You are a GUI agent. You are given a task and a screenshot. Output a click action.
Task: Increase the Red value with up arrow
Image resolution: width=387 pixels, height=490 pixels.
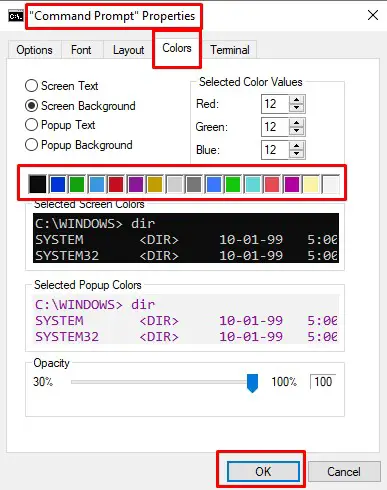pos(296,100)
